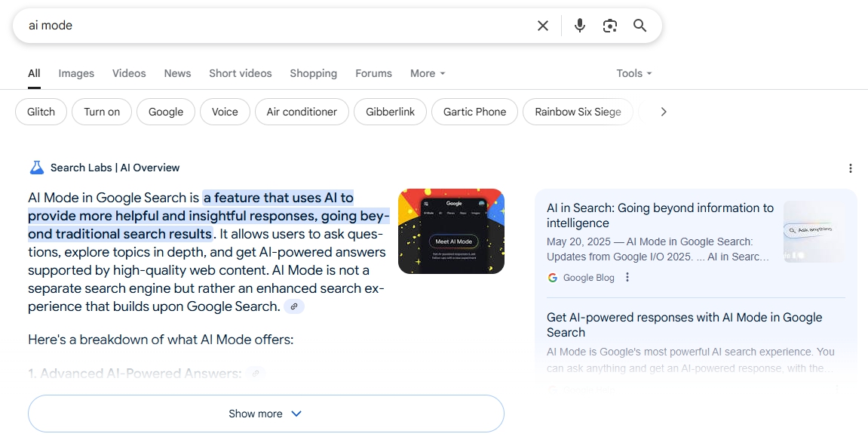The width and height of the screenshot is (868, 443).
Task: Open "Get AI-powered responses with AI Mode" link
Action: point(684,325)
